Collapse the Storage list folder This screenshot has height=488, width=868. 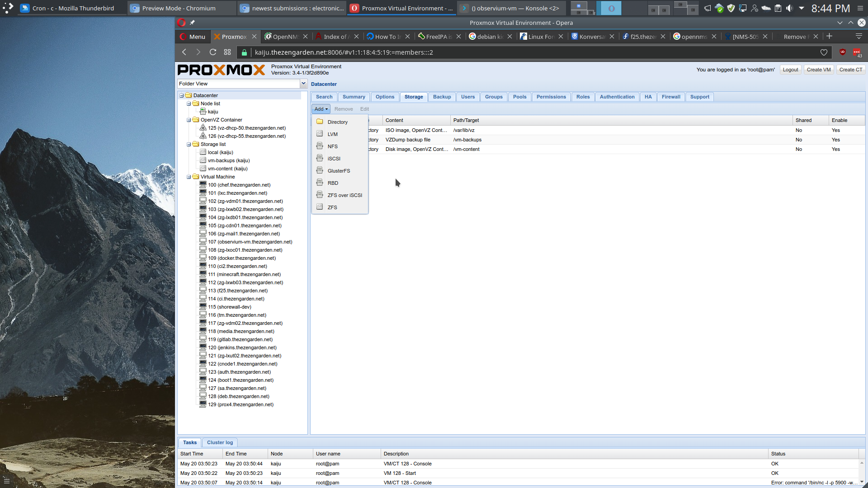[189, 144]
